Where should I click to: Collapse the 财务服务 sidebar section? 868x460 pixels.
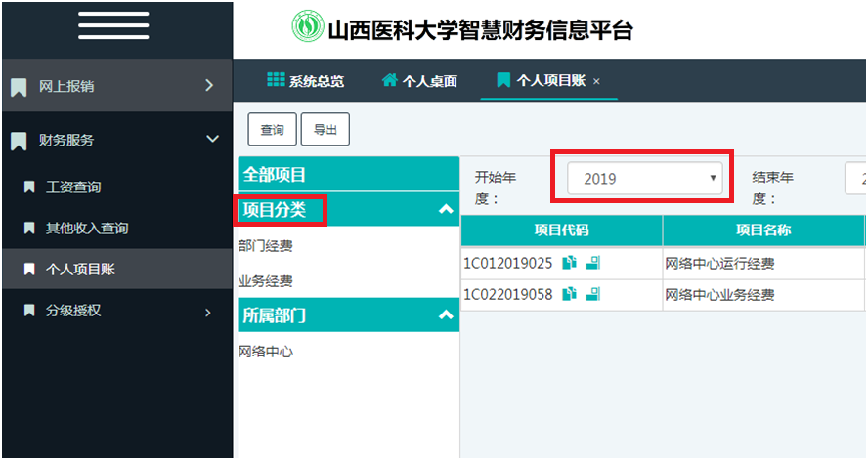[212, 140]
